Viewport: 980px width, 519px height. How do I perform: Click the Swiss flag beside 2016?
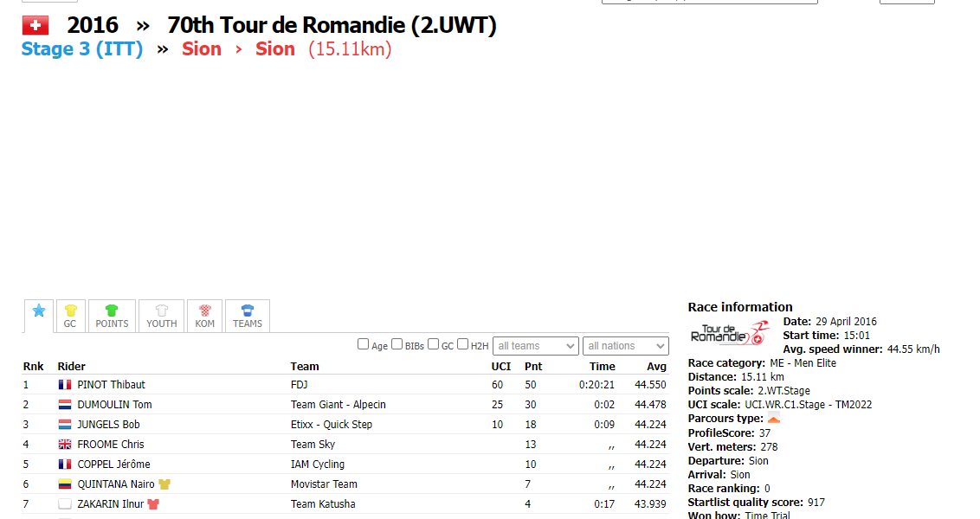35,26
